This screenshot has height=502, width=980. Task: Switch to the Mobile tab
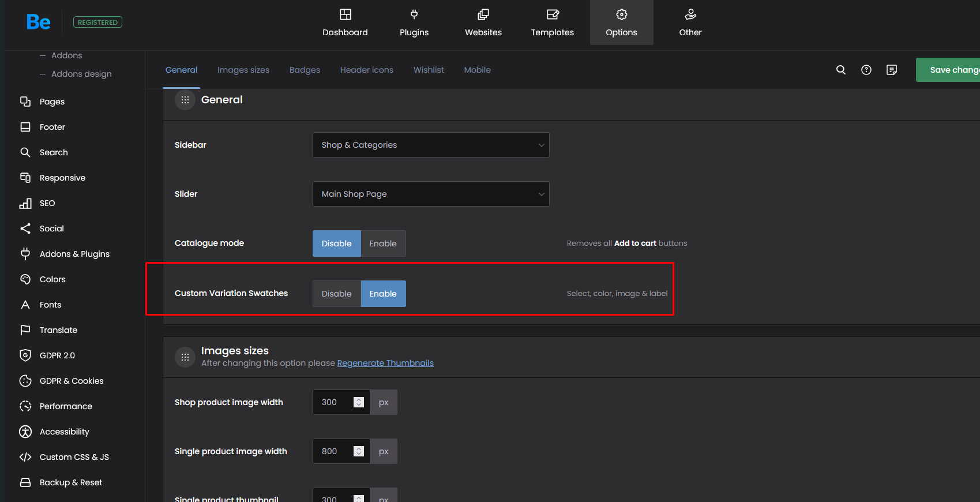coord(478,70)
